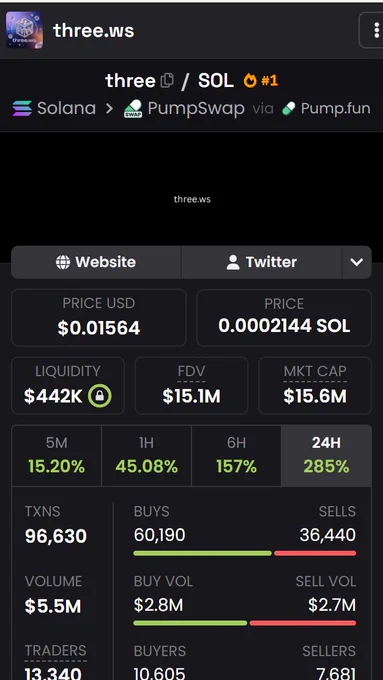Image resolution: width=383 pixels, height=680 pixels.
Task: Click the TRADERS underlined label
Action: click(56, 651)
